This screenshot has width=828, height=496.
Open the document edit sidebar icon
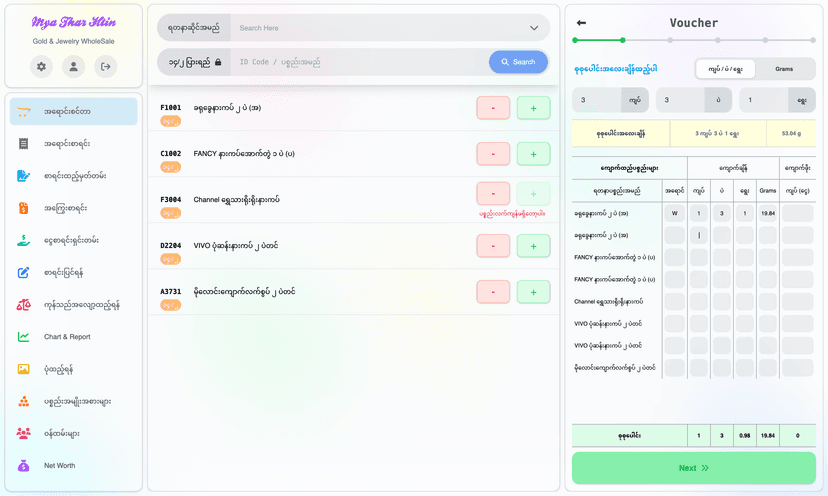click(x=23, y=176)
